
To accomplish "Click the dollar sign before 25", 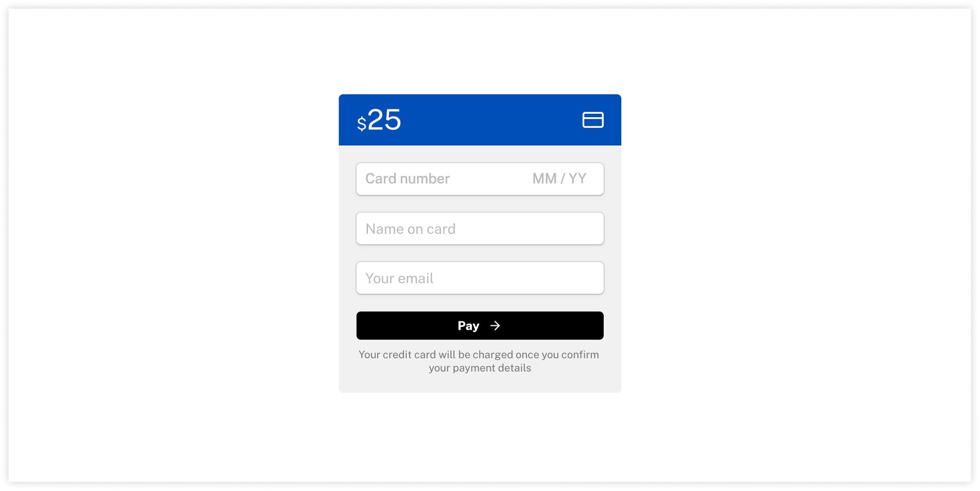I will [362, 123].
